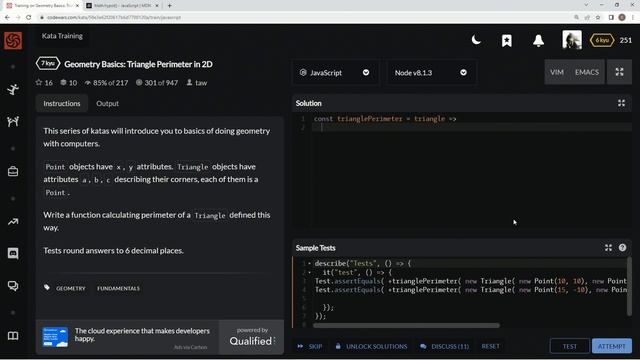Open the Practice martial-arts sidebar icon
The image size is (640, 360).
(13, 89)
